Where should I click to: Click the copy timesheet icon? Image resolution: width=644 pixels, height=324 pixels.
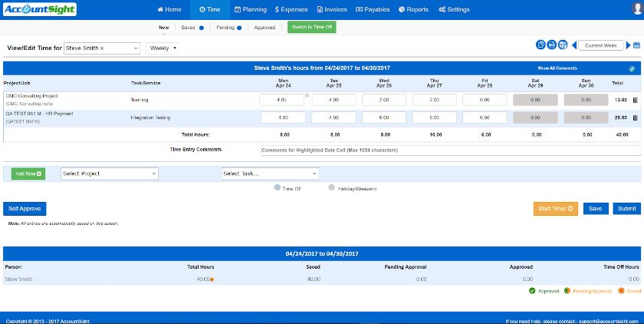540,45
